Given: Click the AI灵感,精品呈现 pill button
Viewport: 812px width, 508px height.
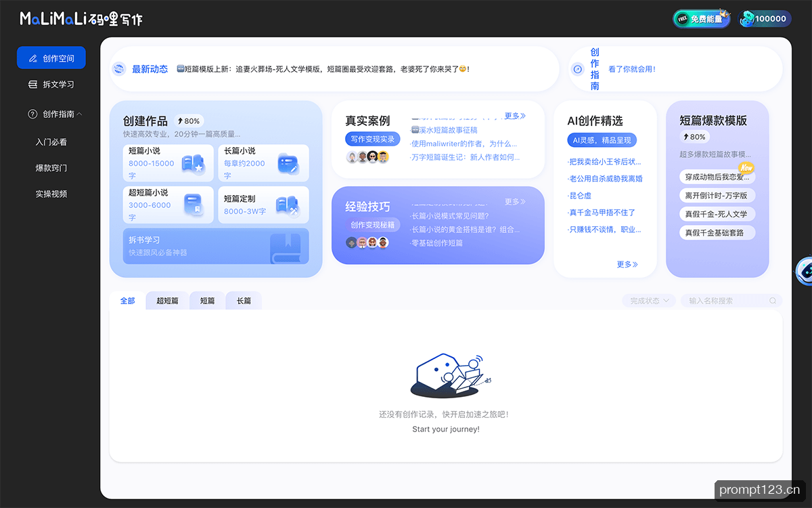Looking at the screenshot, I should pos(602,140).
